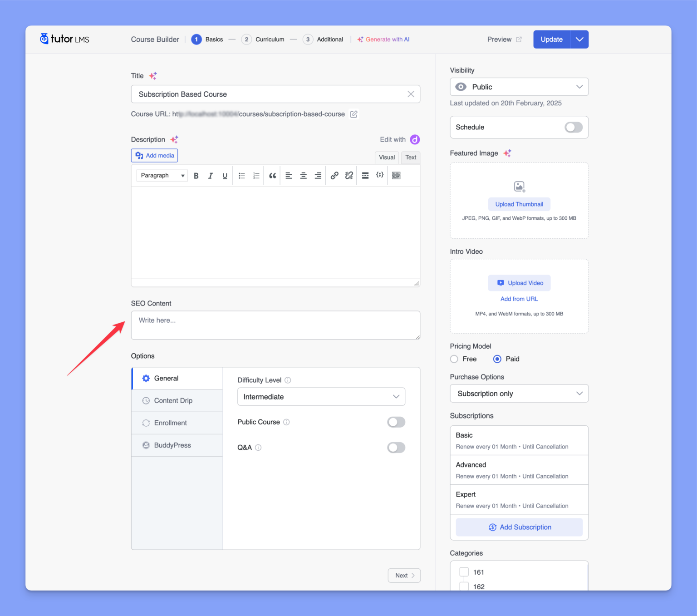Viewport: 697px width, 616px height.
Task: Open the Subscription only purchase dropdown
Action: pyautogui.click(x=519, y=393)
